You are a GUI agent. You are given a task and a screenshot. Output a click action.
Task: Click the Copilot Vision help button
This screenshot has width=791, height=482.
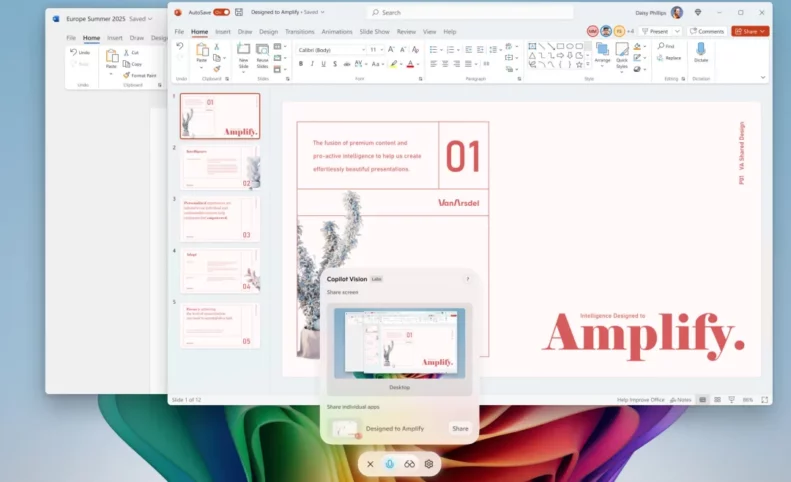tap(468, 279)
